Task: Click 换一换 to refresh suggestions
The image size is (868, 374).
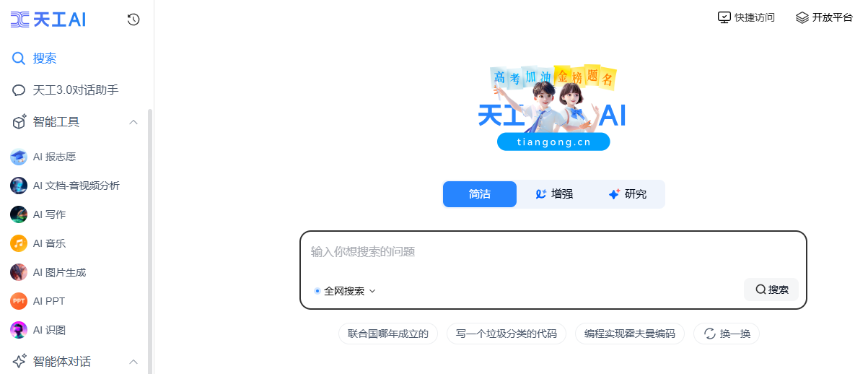Action: [727, 334]
